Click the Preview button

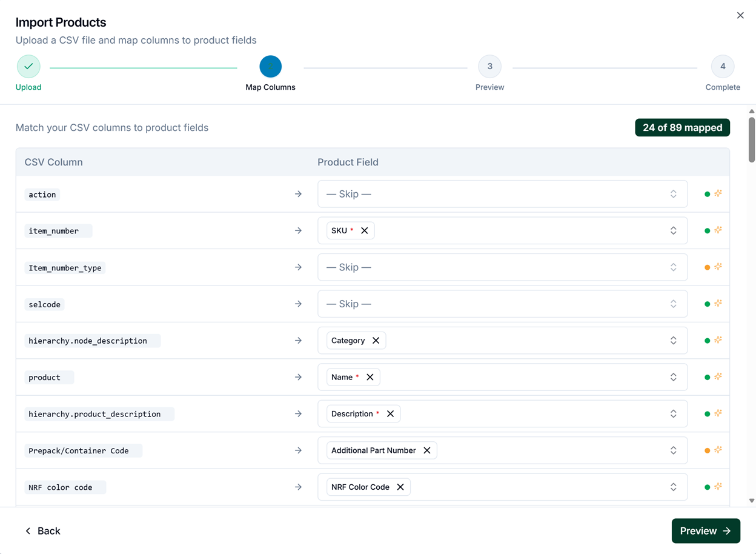(706, 531)
